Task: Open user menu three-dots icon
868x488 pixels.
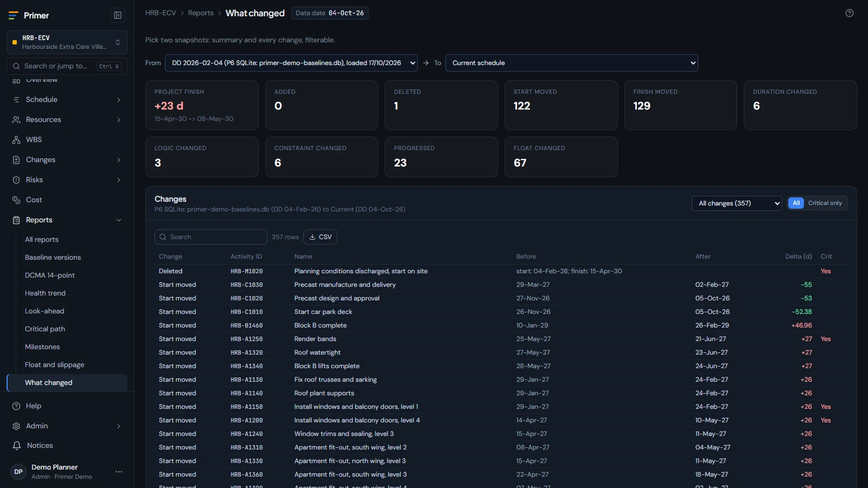Action: 119,472
